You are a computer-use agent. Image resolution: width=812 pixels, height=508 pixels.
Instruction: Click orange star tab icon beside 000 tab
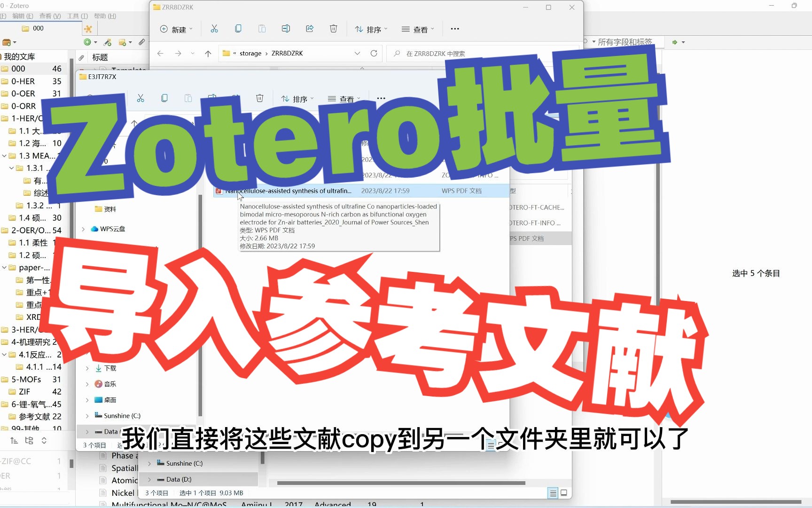coord(88,29)
